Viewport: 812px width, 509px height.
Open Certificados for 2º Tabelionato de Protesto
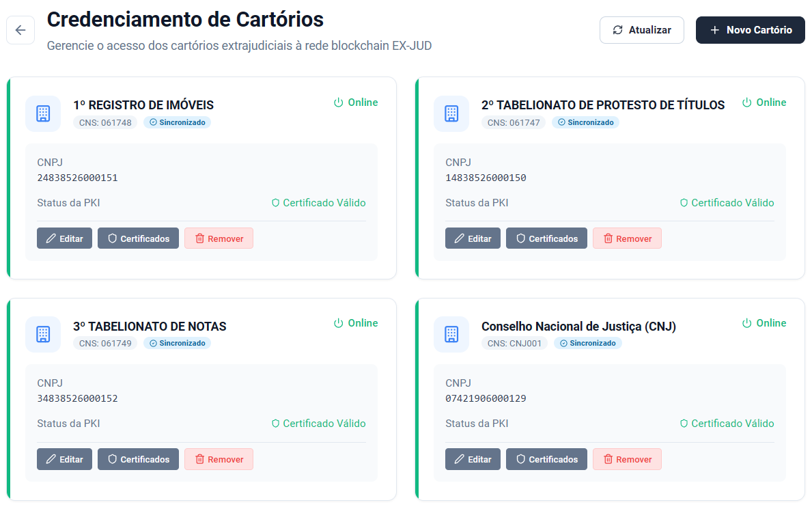click(546, 238)
